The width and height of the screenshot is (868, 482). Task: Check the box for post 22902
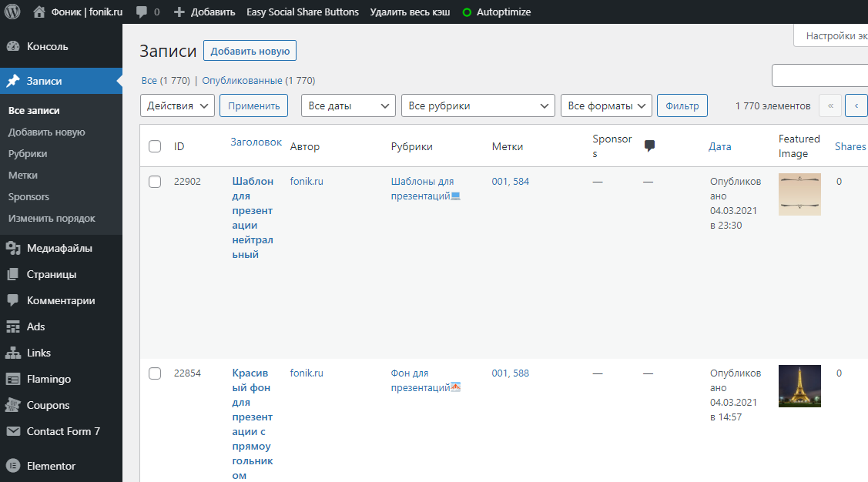click(x=155, y=182)
